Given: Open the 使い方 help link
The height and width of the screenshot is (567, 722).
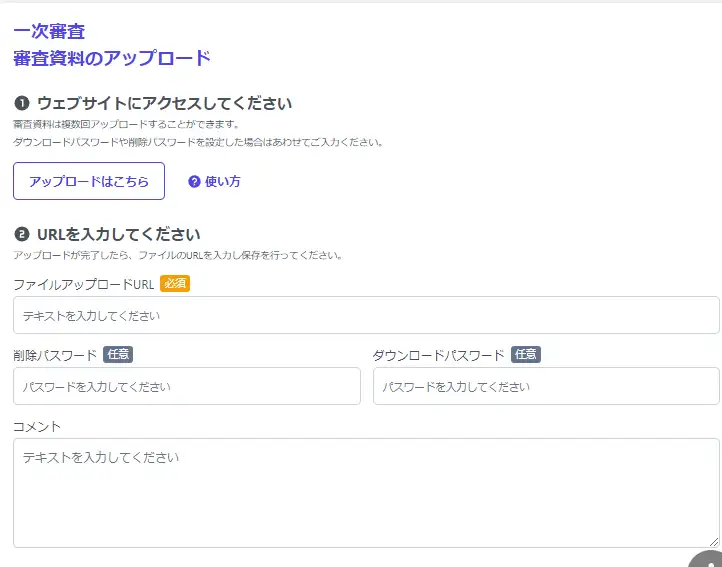Looking at the screenshot, I should pos(222,181).
